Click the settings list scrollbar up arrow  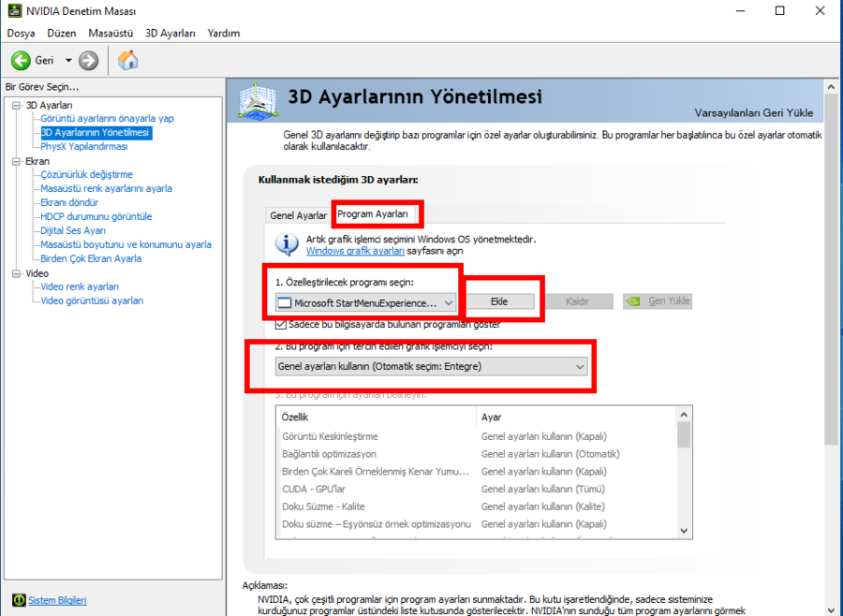click(684, 415)
